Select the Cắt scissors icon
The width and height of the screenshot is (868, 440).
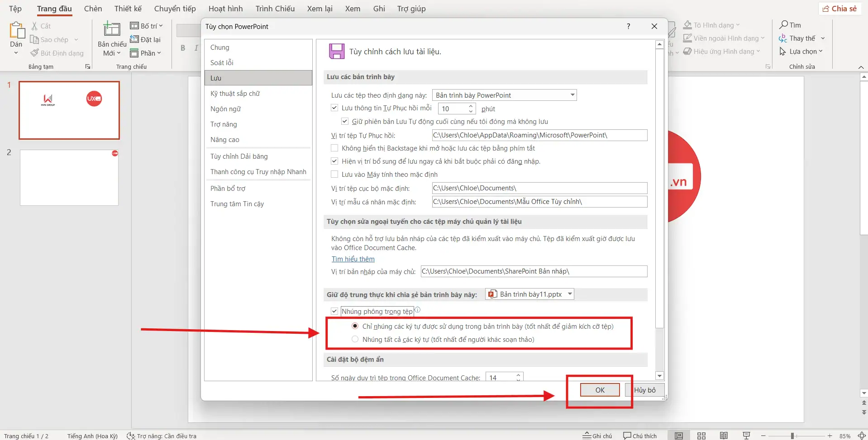click(35, 26)
